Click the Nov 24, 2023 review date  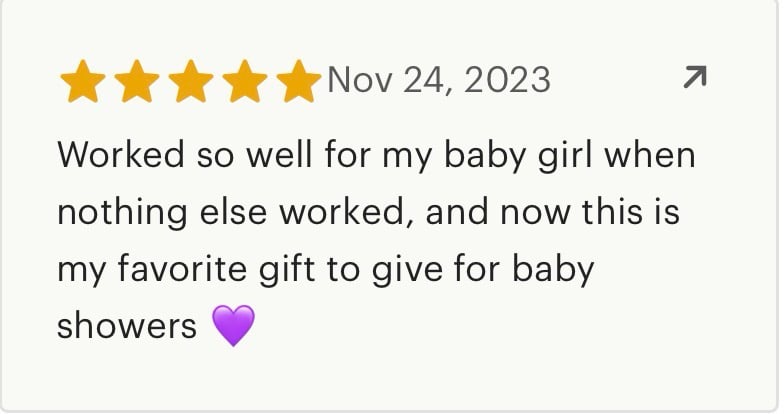[x=438, y=79]
